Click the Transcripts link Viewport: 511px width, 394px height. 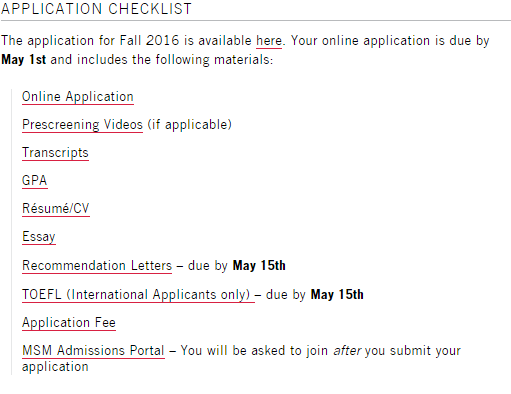pos(55,153)
